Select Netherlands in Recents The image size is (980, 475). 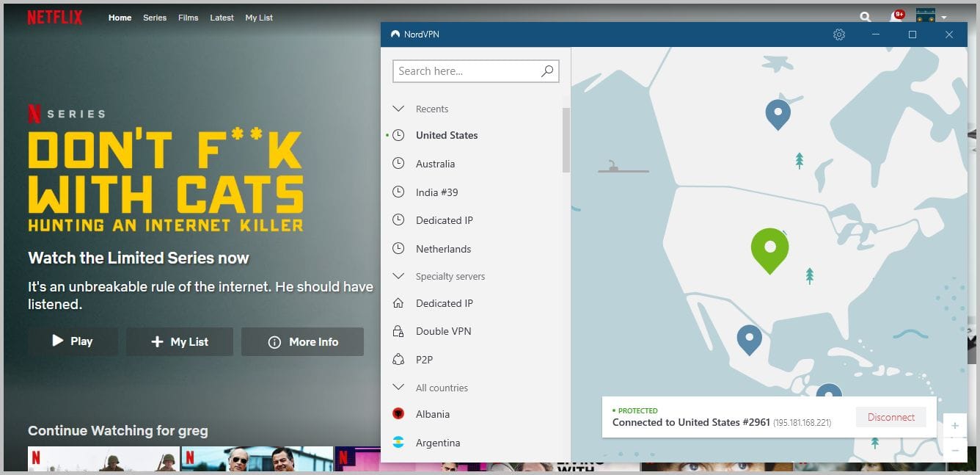[x=443, y=249]
